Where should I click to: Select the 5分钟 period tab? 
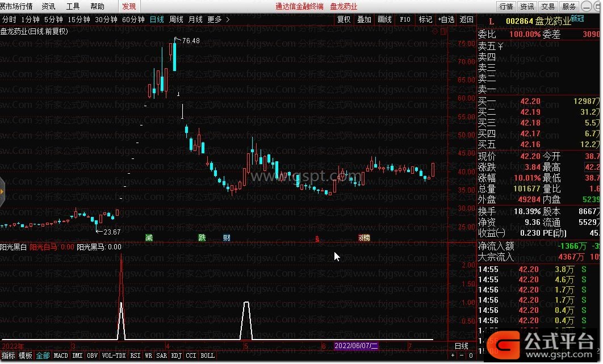53,19
